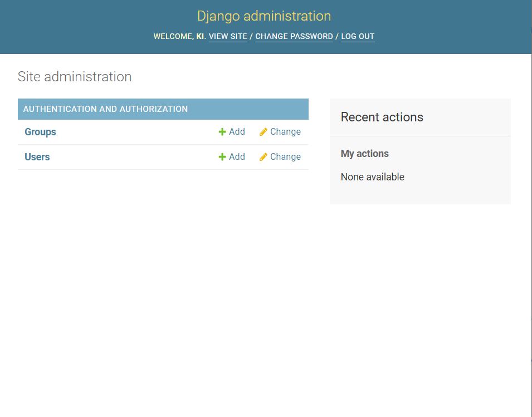
Task: Click the My actions subheading
Action: [365, 154]
